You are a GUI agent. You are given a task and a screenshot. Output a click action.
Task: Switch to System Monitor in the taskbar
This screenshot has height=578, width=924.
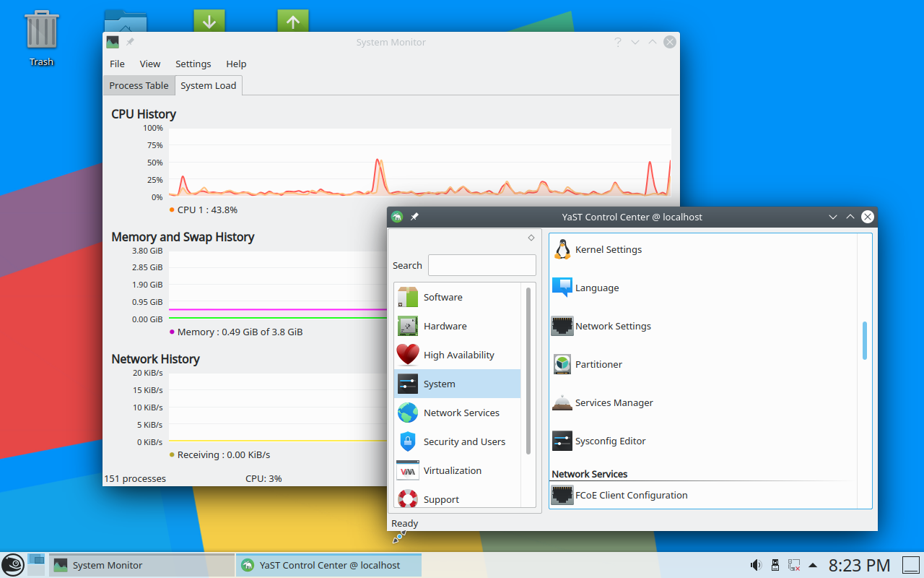pos(141,565)
